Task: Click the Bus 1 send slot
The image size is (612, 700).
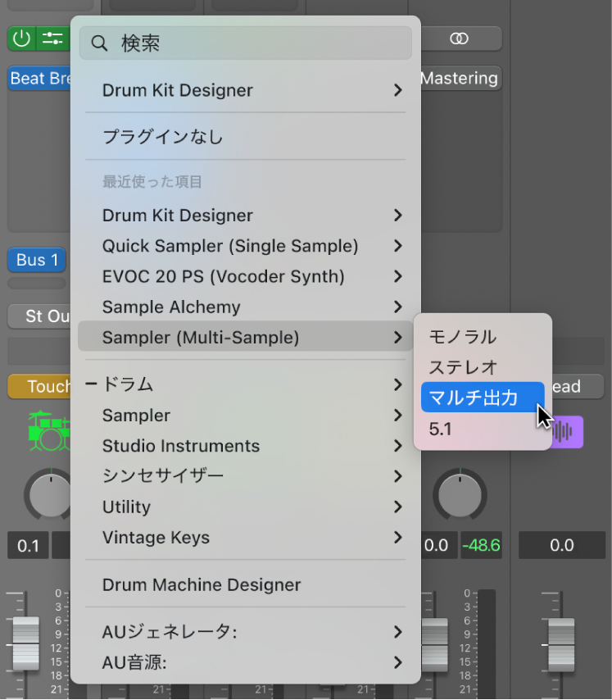Action: pyautogui.click(x=36, y=260)
